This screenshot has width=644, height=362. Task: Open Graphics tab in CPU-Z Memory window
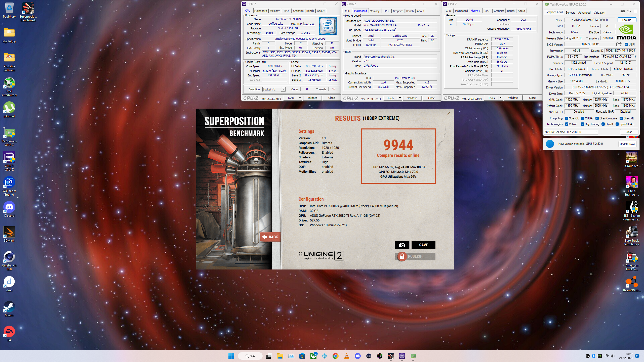pyautogui.click(x=499, y=11)
